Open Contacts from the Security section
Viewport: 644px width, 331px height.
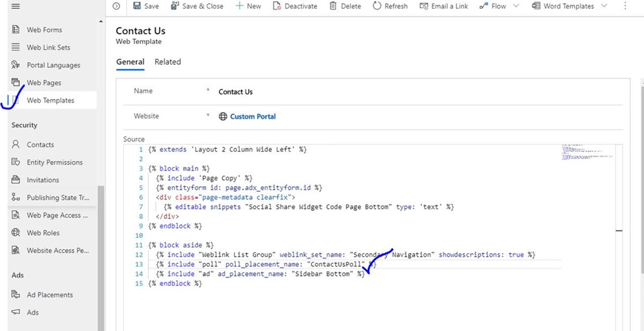point(40,145)
